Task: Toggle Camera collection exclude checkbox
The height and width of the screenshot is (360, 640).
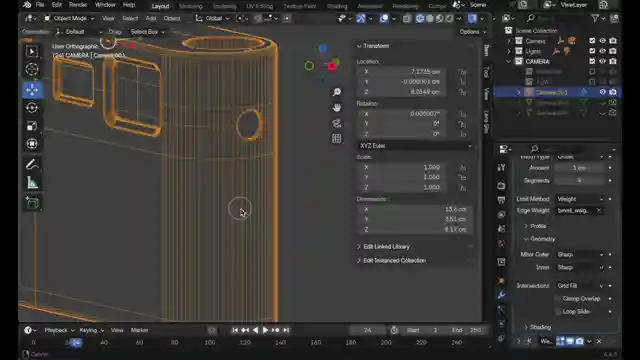Action: (592, 41)
